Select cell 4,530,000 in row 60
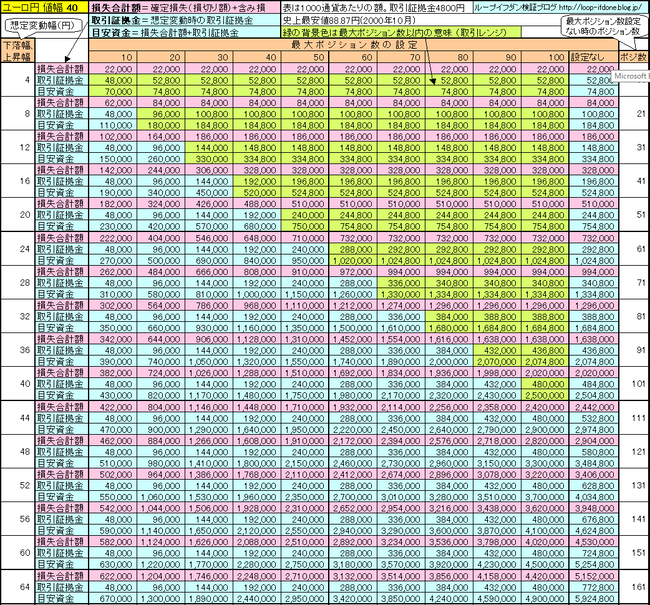Image resolution: width=650 pixels, height=605 pixels. pos(594,542)
